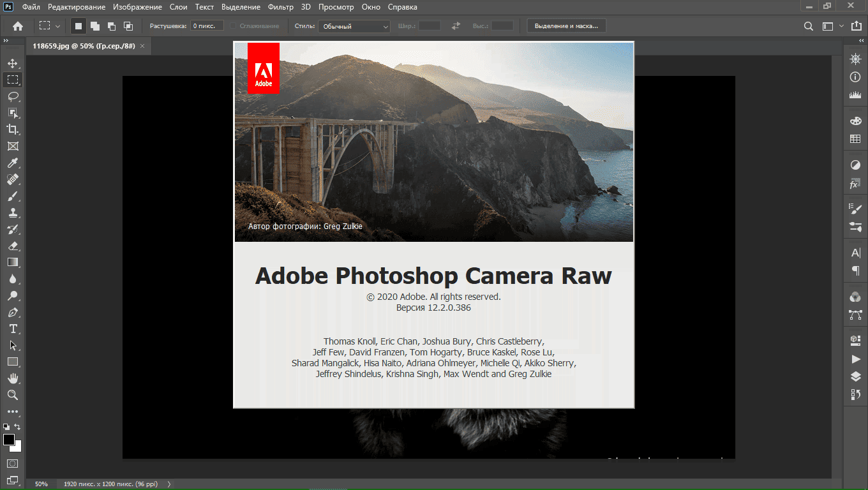Select the Dodge tool
The image size is (868, 490).
point(12,295)
